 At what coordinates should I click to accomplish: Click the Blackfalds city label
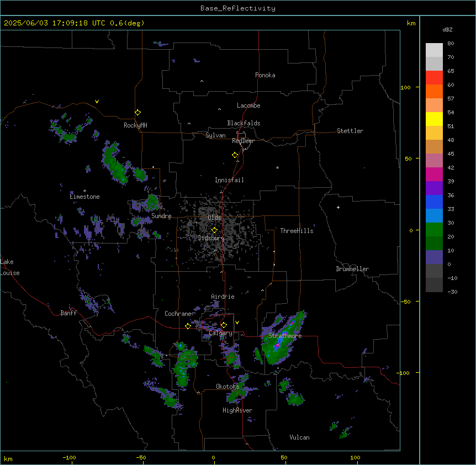pyautogui.click(x=244, y=123)
